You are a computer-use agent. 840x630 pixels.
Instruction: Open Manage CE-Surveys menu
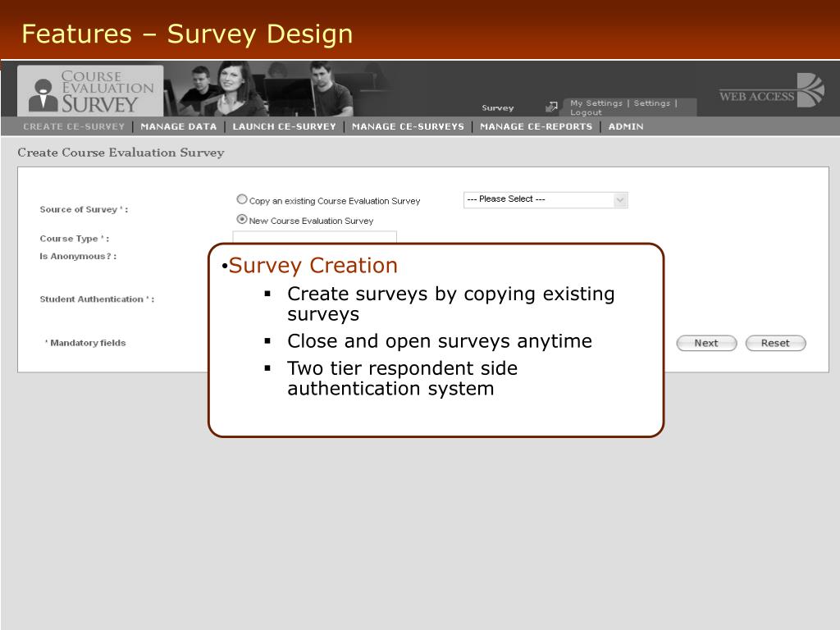408,126
